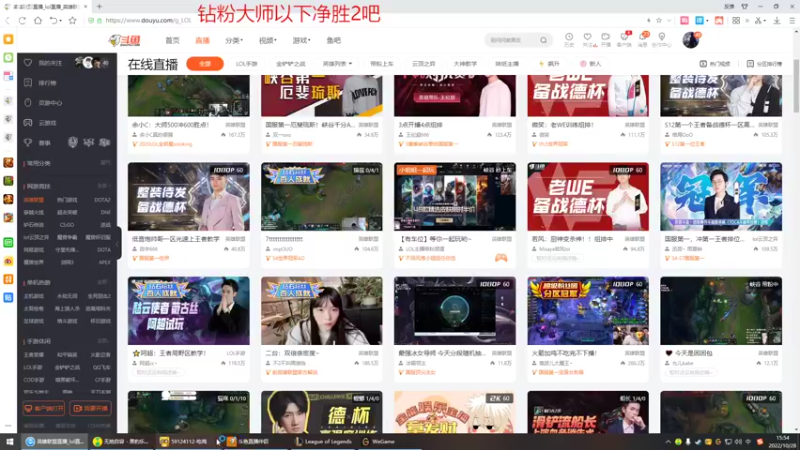This screenshot has height=450, width=800.
Task: Open the 热门视频 hot videos link
Action: tap(715, 64)
